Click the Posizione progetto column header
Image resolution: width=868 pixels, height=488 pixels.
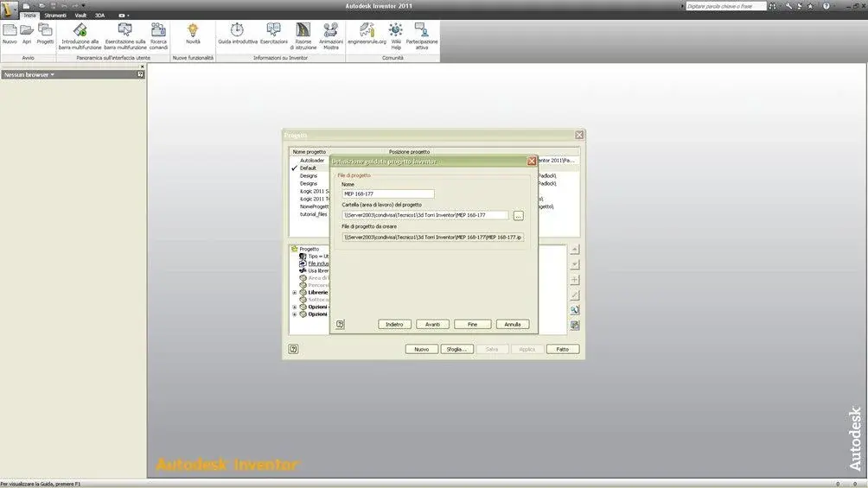coord(409,152)
